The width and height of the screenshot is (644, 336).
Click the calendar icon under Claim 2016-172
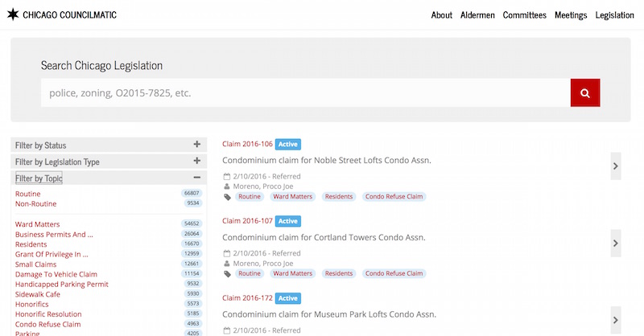(227, 330)
